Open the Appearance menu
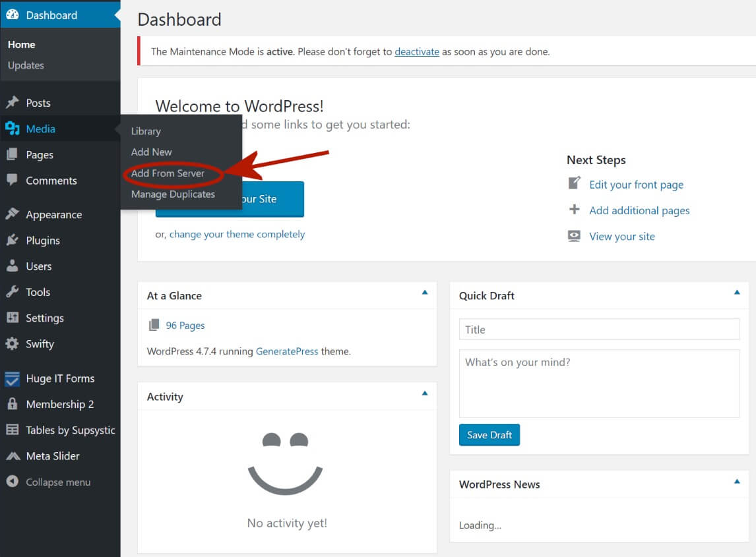Image resolution: width=756 pixels, height=557 pixels. (54, 214)
